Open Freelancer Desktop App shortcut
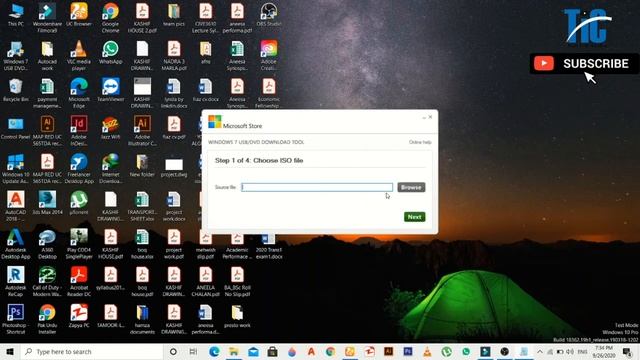 coord(79,169)
